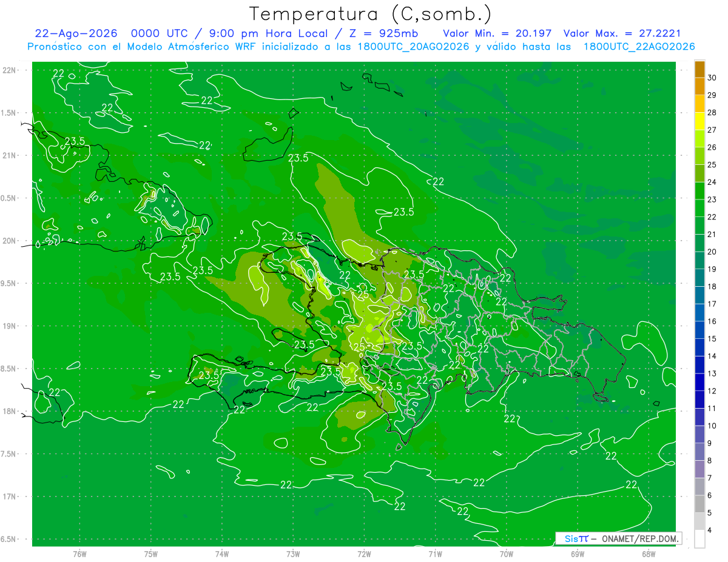Screen dimensions: 728x562
Task: Click the "74W" longitude axis label
Action: pos(222,554)
